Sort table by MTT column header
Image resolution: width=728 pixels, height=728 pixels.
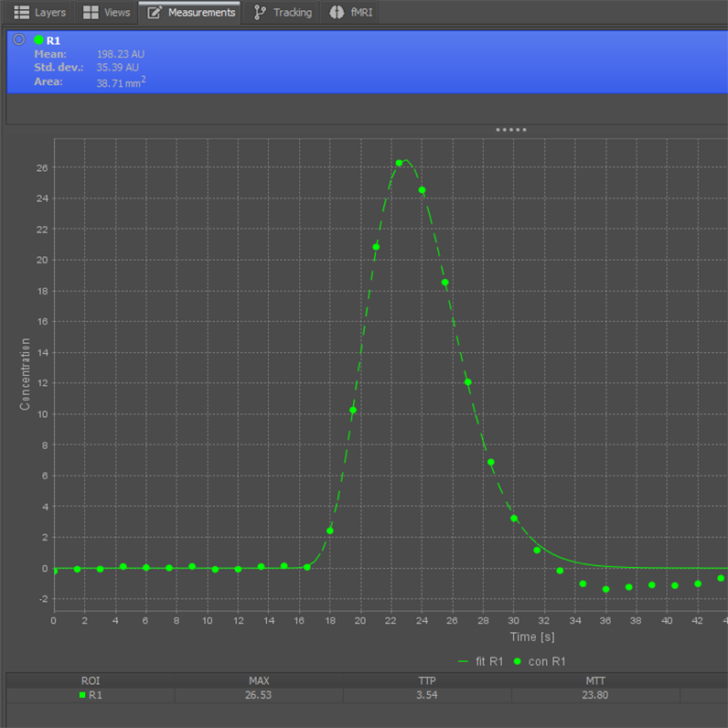(595, 680)
